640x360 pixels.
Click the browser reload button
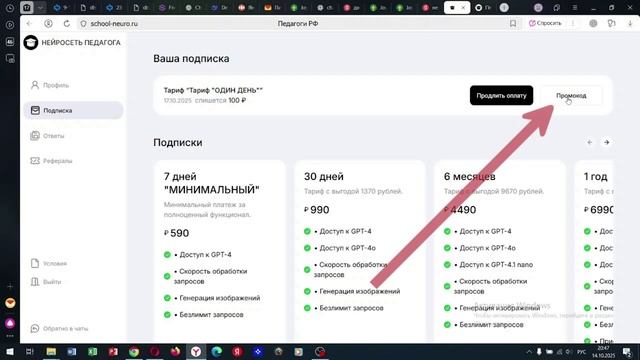(x=67, y=24)
